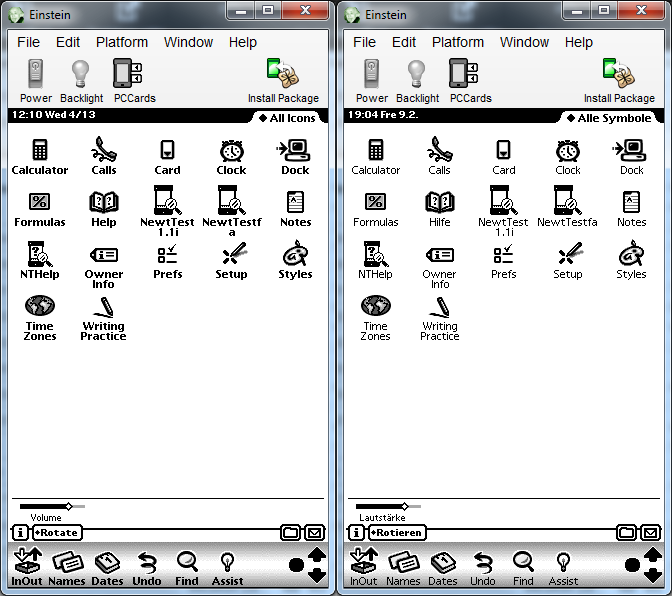The image size is (672, 596).
Task: Open Styles in the left Einstein window
Action: point(295,260)
